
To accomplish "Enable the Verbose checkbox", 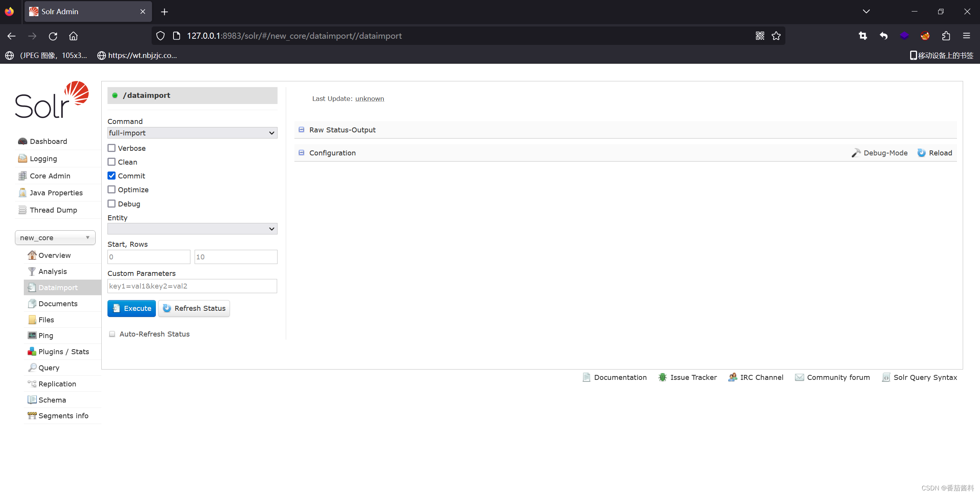I will pyautogui.click(x=112, y=148).
